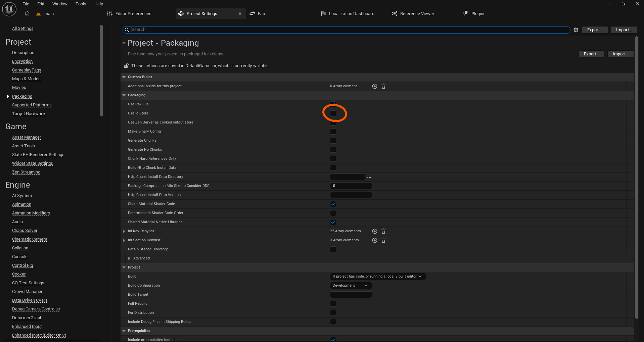Open Localization Dashboard tab
The width and height of the screenshot is (644, 342).
[348, 13]
